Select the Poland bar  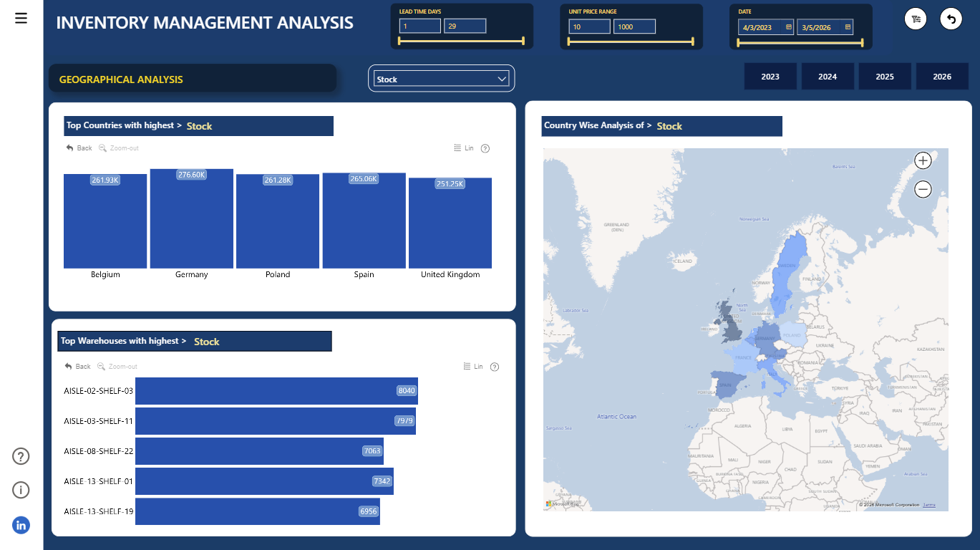[278, 221]
